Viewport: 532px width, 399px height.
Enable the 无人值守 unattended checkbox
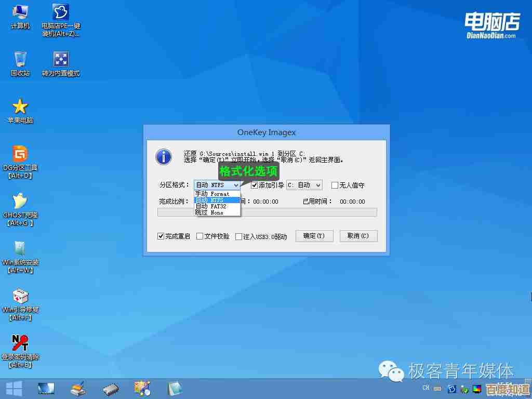click(x=335, y=185)
